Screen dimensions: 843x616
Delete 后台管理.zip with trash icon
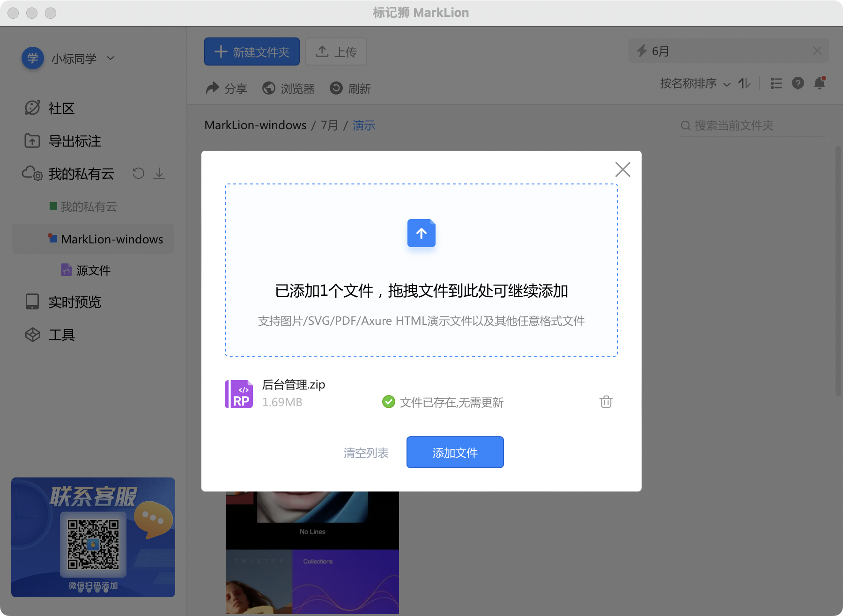606,402
